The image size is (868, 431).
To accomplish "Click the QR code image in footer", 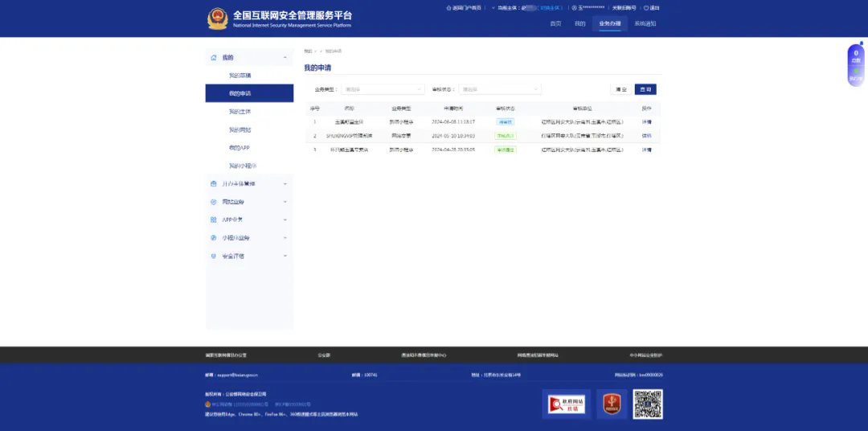I will [x=648, y=404].
